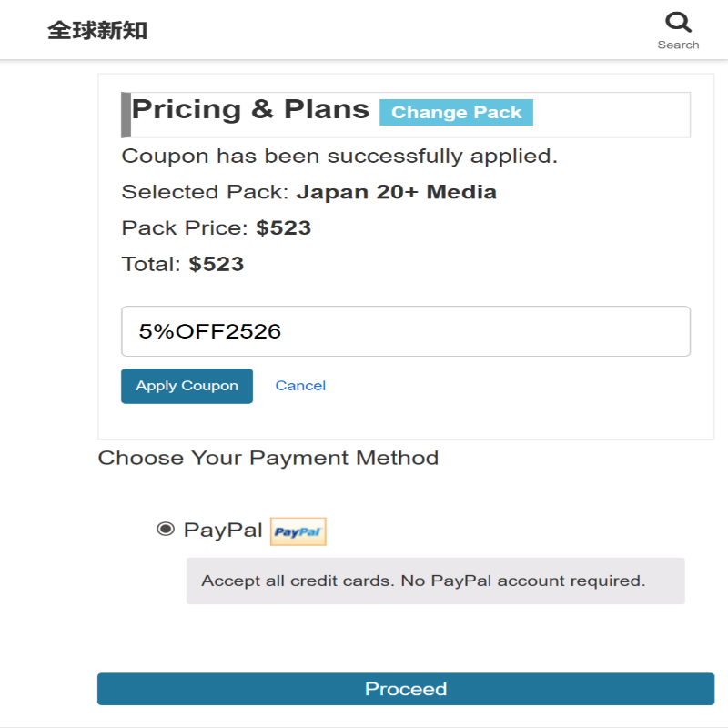Click the Selected Pack label text
This screenshot has width=728, height=728.
coord(205,192)
